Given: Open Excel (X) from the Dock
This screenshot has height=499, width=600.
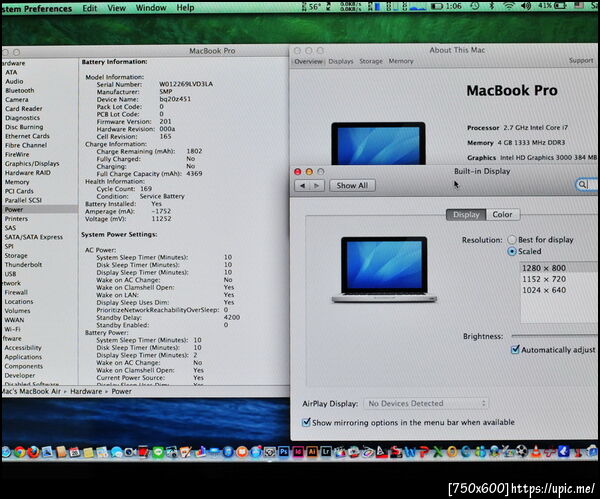Looking at the screenshot, I should tap(438, 452).
